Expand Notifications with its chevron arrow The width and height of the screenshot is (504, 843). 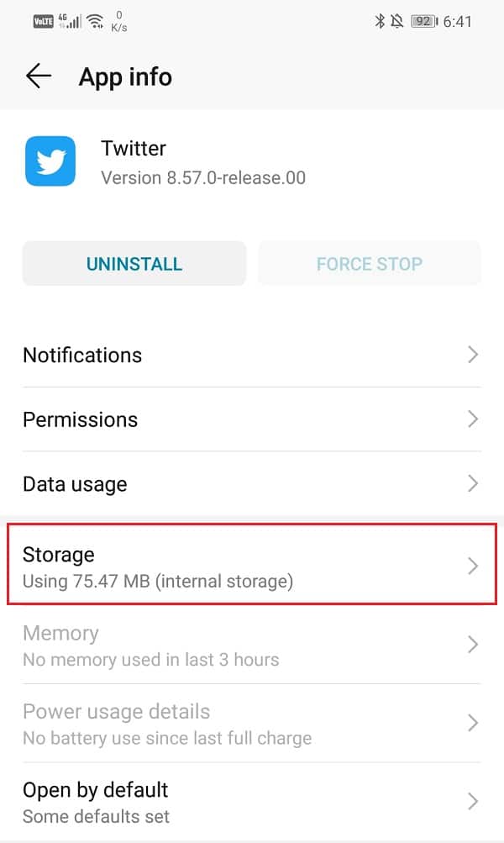[x=473, y=355]
